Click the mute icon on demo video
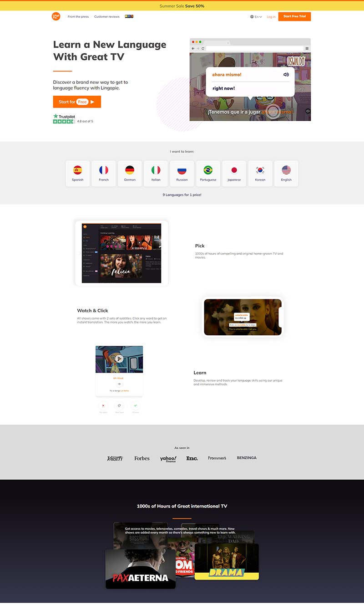364x615 pixels. pyautogui.click(x=308, y=111)
